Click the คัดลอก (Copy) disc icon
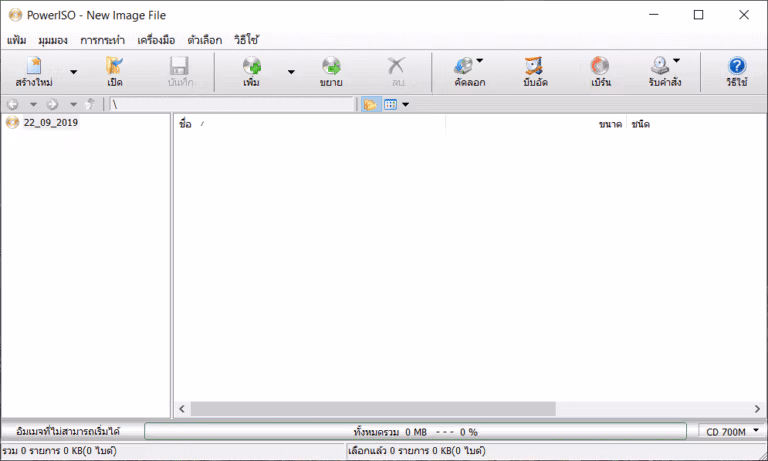768x461 pixels. (463, 65)
